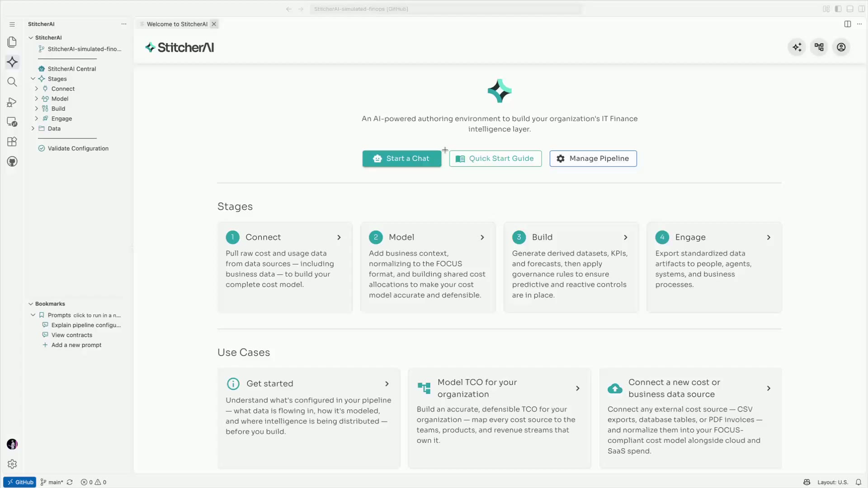Run the View contracts prompt
868x488 pixels.
(67, 335)
